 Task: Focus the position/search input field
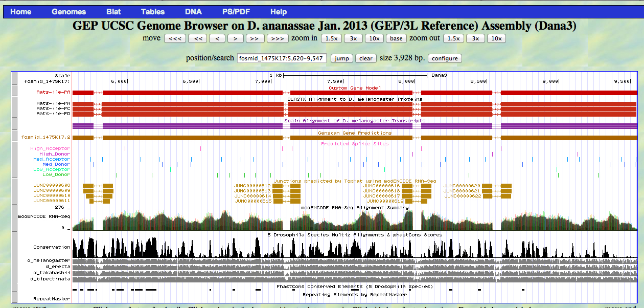click(282, 58)
